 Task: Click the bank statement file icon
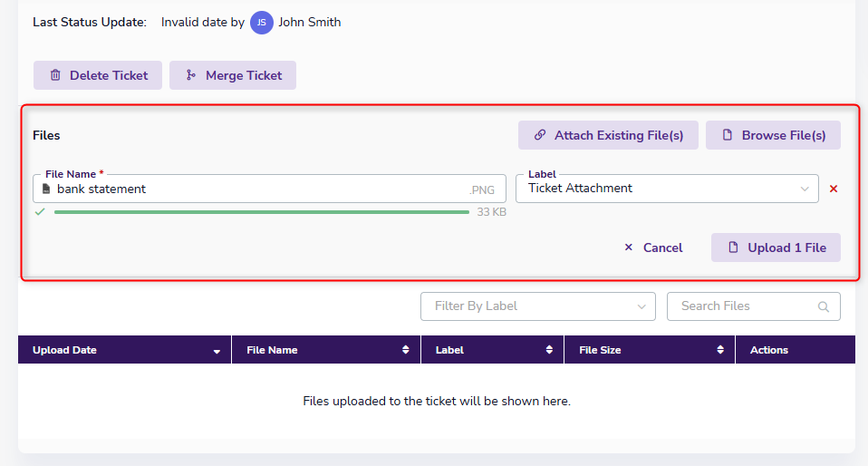[46, 189]
